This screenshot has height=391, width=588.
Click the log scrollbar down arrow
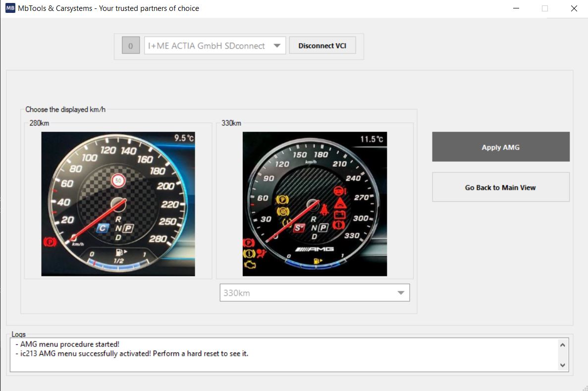[563, 365]
